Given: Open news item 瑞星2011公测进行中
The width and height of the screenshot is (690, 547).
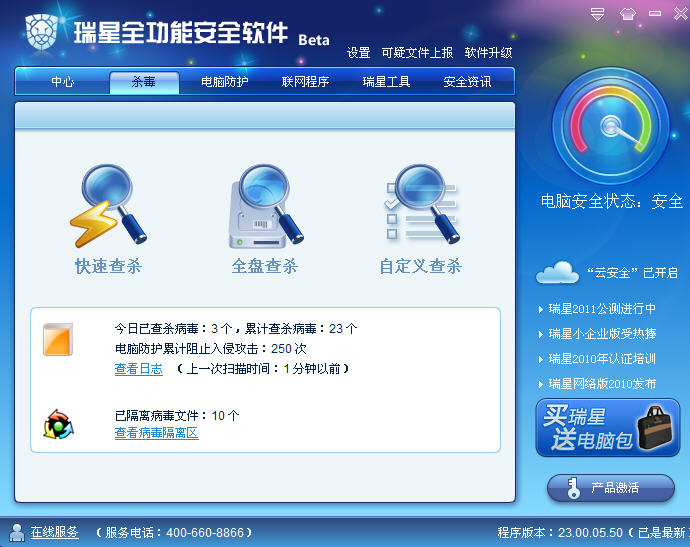Looking at the screenshot, I should 602,309.
